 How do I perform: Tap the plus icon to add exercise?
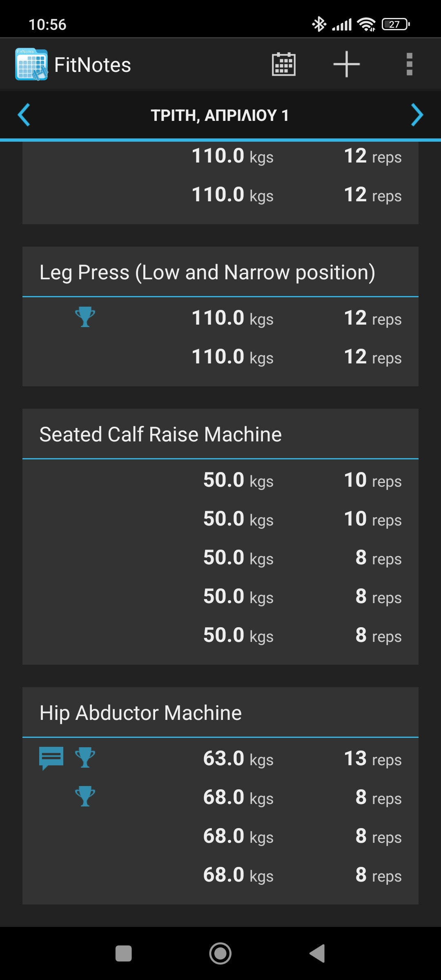[346, 64]
